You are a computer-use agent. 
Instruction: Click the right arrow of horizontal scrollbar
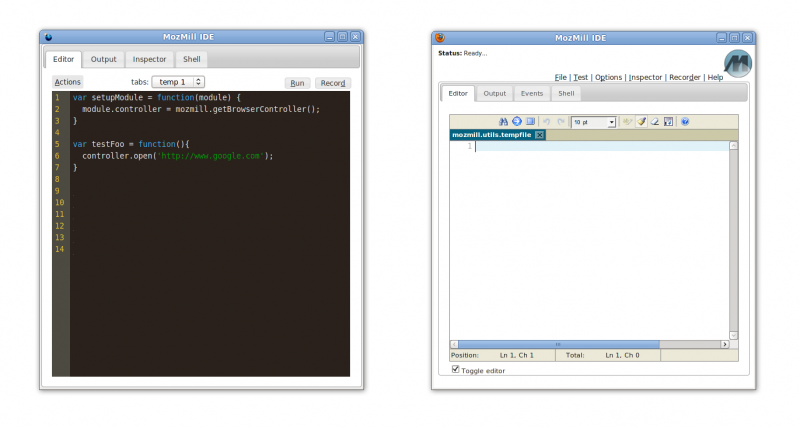[724, 344]
